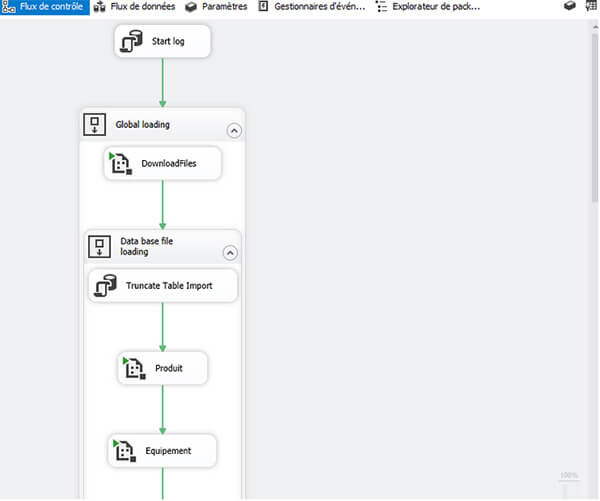Click the variables icon at far top right
The image size is (600, 501).
tap(593, 7)
